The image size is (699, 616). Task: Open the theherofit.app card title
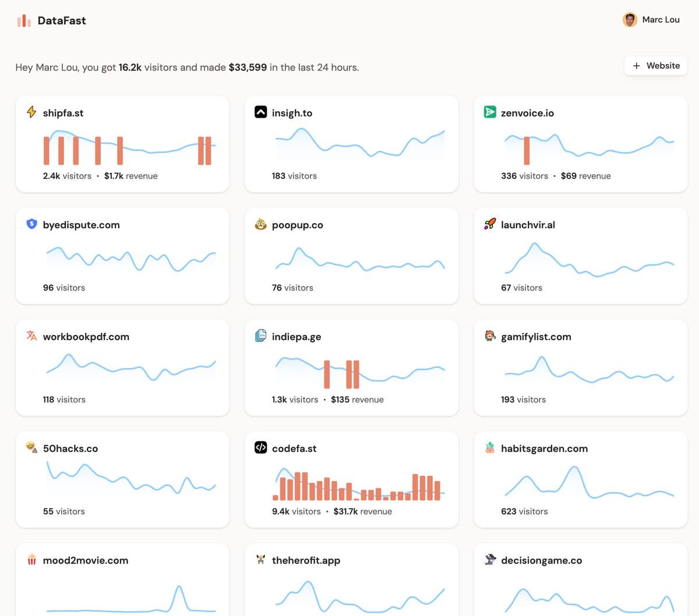click(306, 560)
